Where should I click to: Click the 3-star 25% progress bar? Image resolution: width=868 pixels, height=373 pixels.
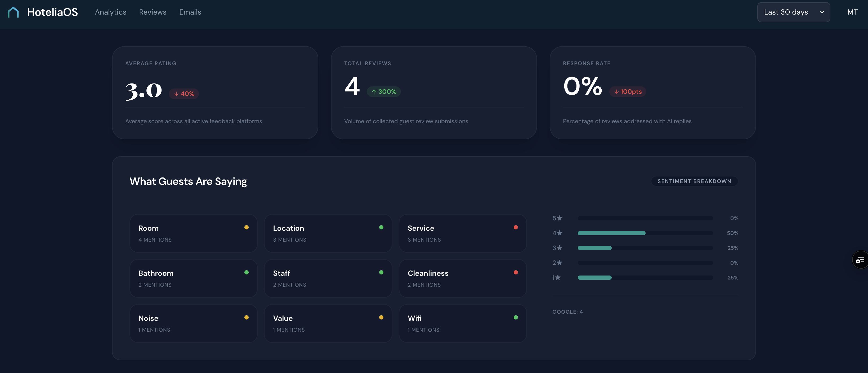pos(645,248)
